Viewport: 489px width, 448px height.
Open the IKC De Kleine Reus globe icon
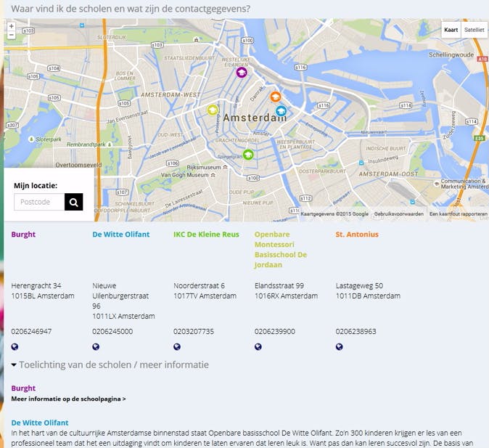point(177,347)
